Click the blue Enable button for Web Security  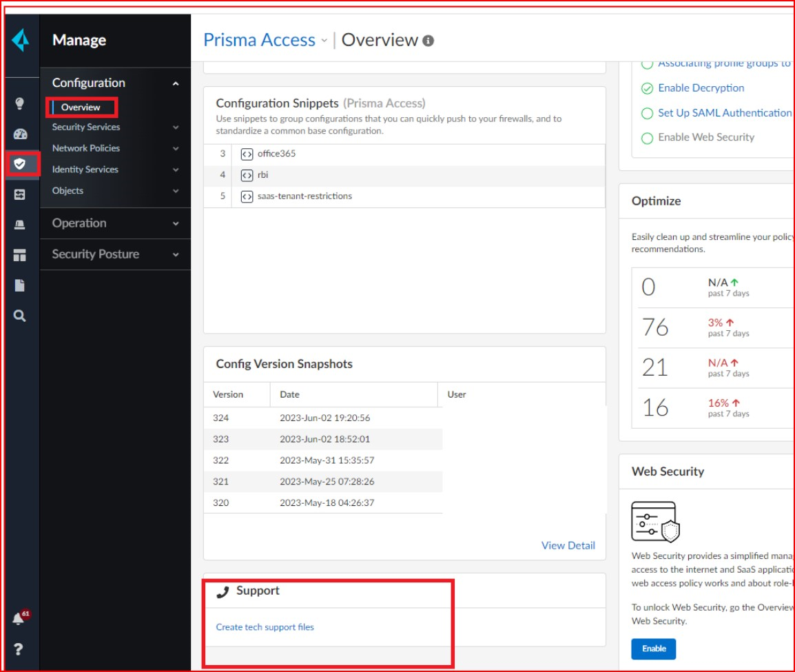(x=653, y=649)
